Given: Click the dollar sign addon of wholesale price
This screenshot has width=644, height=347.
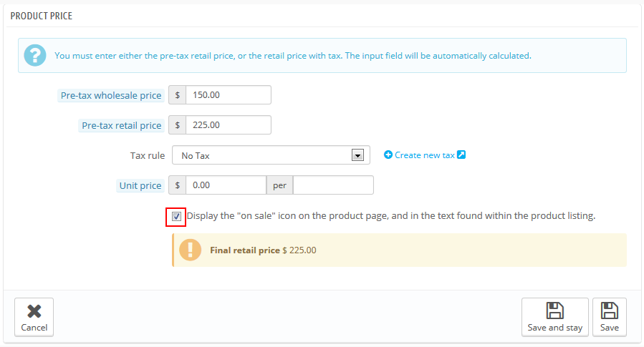Looking at the screenshot, I should (178, 94).
